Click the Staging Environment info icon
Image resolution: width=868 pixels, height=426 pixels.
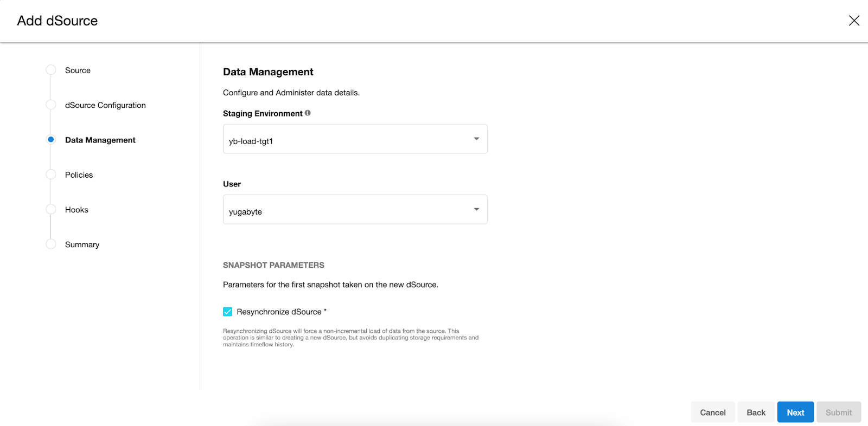(308, 113)
